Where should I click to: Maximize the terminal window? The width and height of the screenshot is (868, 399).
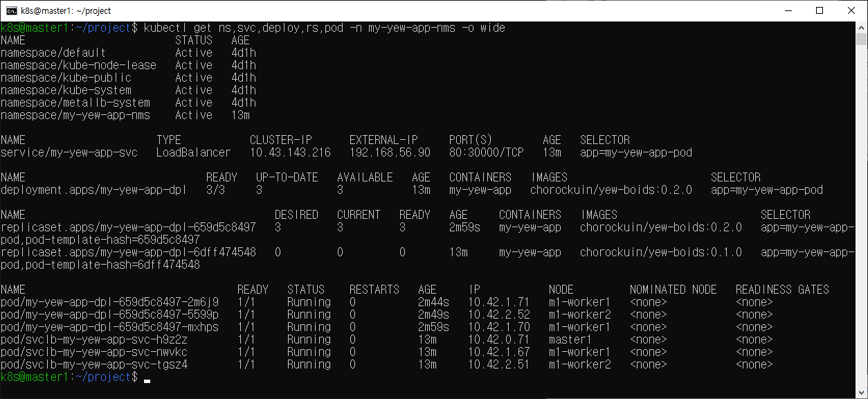pos(819,10)
